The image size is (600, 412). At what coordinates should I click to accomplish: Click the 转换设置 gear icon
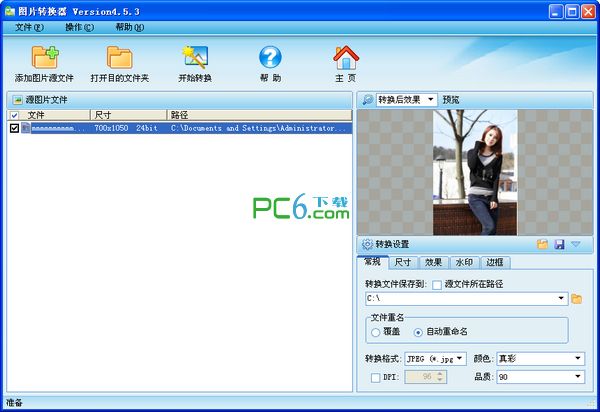(367, 244)
